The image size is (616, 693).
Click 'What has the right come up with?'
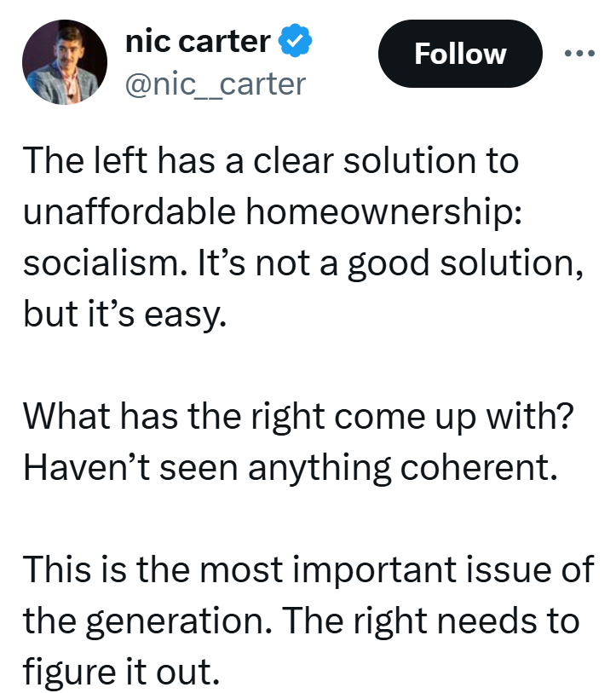pos(298,417)
